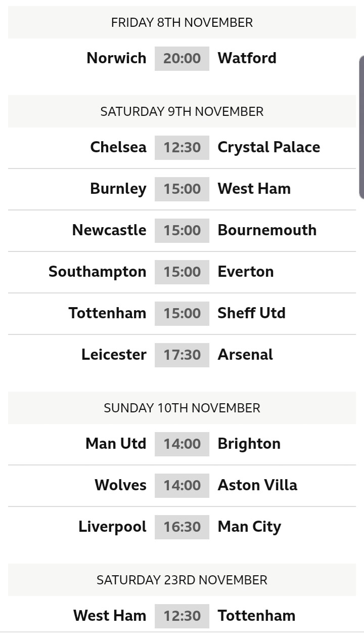
Task: Open Brighton from Sunday's fixtures
Action: [249, 444]
